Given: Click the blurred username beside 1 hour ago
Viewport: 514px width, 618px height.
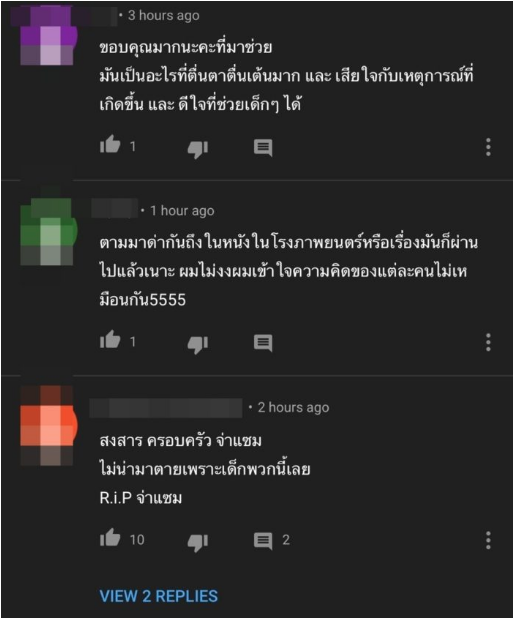Looking at the screenshot, I should tap(114, 208).
